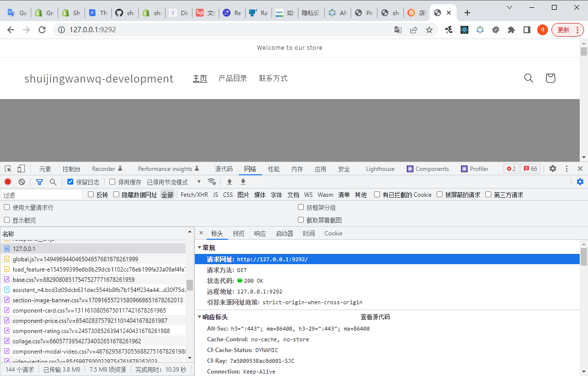This screenshot has height=376, width=588.
Task: Collapse the 响应标头 section
Action: click(199, 317)
